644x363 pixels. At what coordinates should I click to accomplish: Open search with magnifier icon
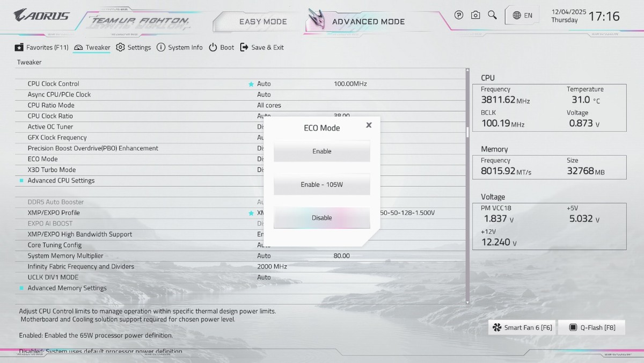point(492,15)
